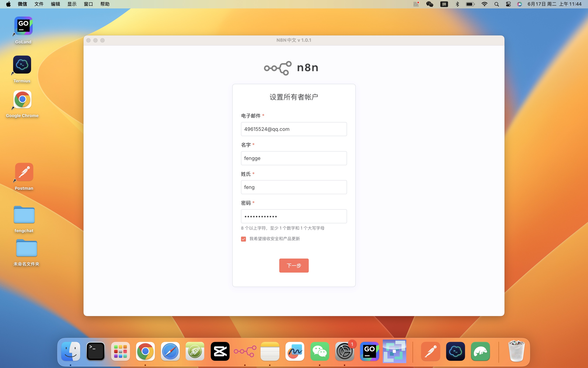Click the WeChat menu bar status icon
This screenshot has height=368, width=588.
pos(430,4)
